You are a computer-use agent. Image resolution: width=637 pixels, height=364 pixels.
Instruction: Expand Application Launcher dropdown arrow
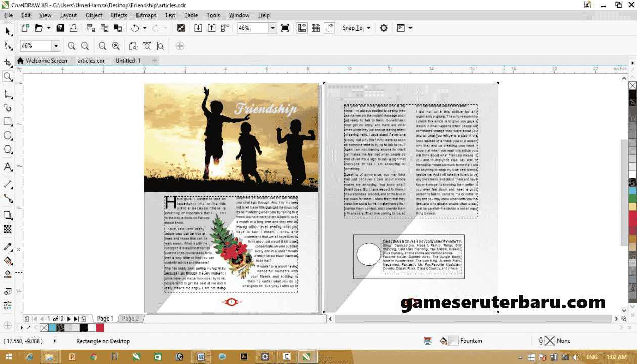[410, 28]
